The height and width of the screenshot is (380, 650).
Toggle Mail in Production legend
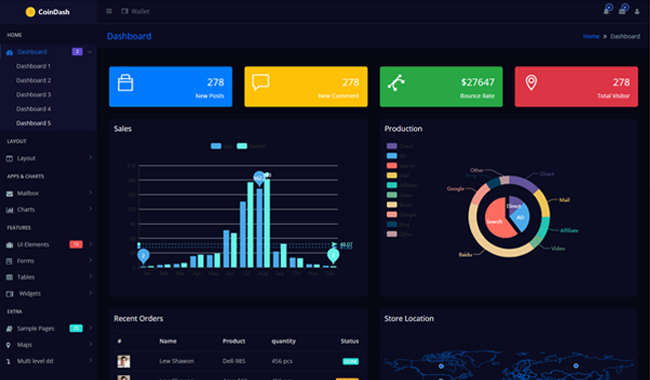(x=398, y=175)
